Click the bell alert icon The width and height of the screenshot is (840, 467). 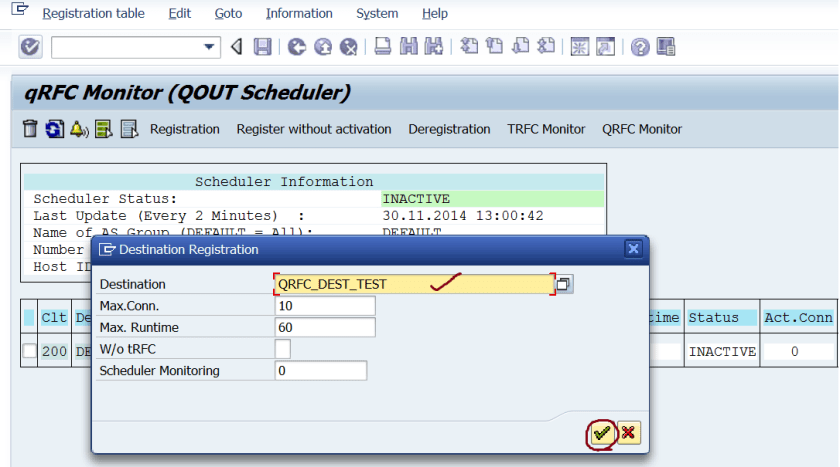pyautogui.click(x=79, y=129)
